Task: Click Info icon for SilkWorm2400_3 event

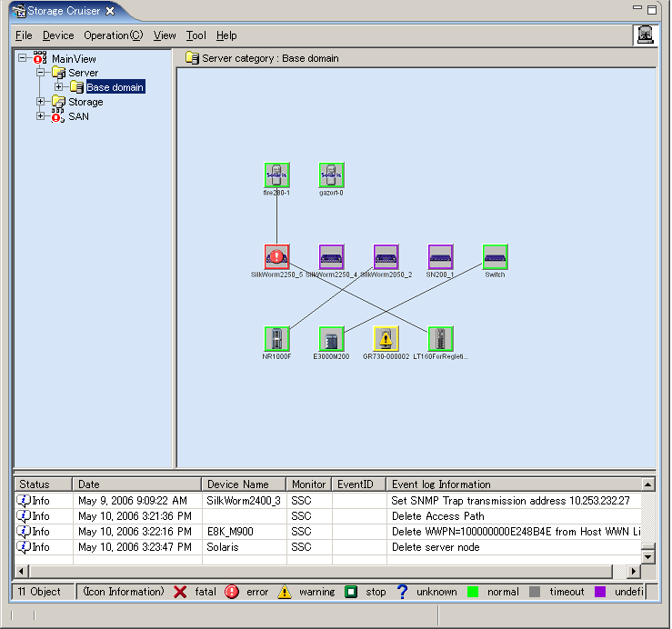Action: tap(24, 501)
